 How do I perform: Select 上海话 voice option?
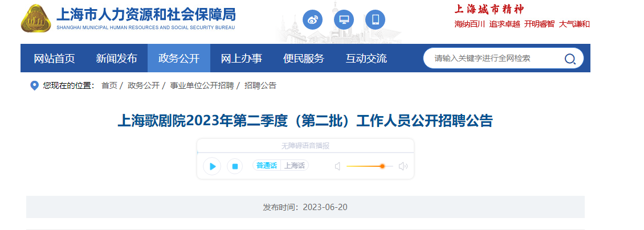[x=295, y=166]
